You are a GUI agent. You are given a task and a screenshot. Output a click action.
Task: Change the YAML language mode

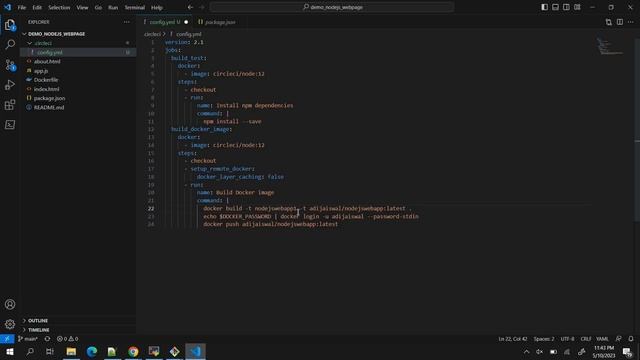coord(602,339)
